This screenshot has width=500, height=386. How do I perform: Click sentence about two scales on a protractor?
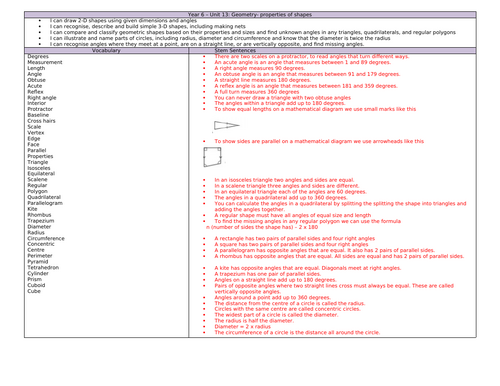(x=311, y=57)
